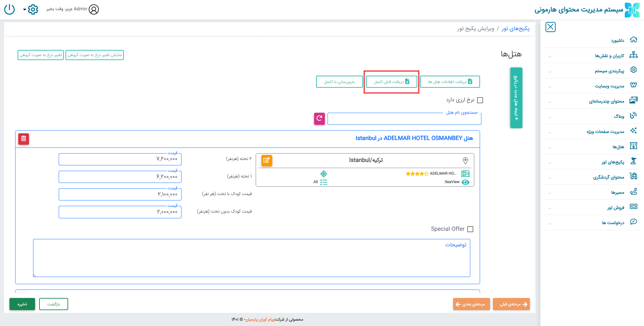Close the sidebar with the X icon

[x=550, y=27]
